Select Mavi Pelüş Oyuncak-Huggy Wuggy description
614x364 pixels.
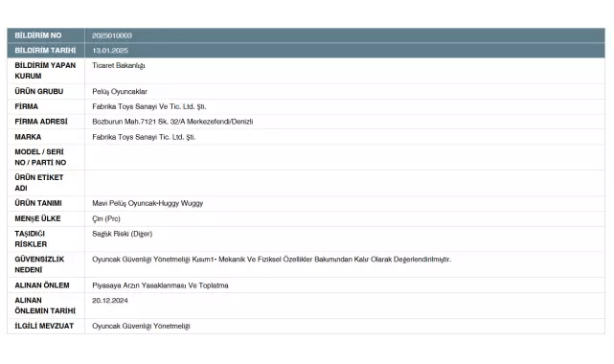point(148,203)
